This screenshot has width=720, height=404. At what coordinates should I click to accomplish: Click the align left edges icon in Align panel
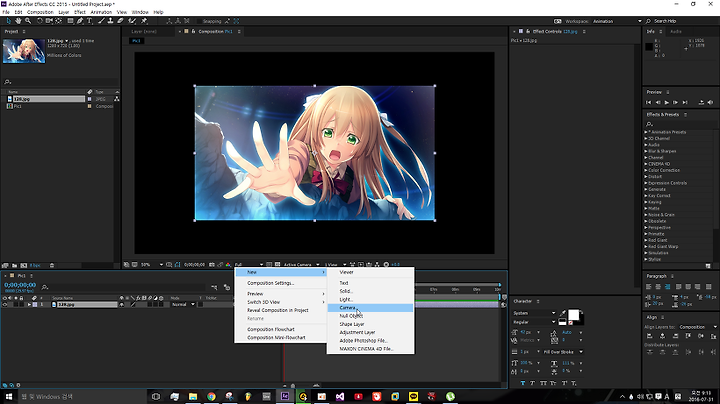(x=650, y=336)
